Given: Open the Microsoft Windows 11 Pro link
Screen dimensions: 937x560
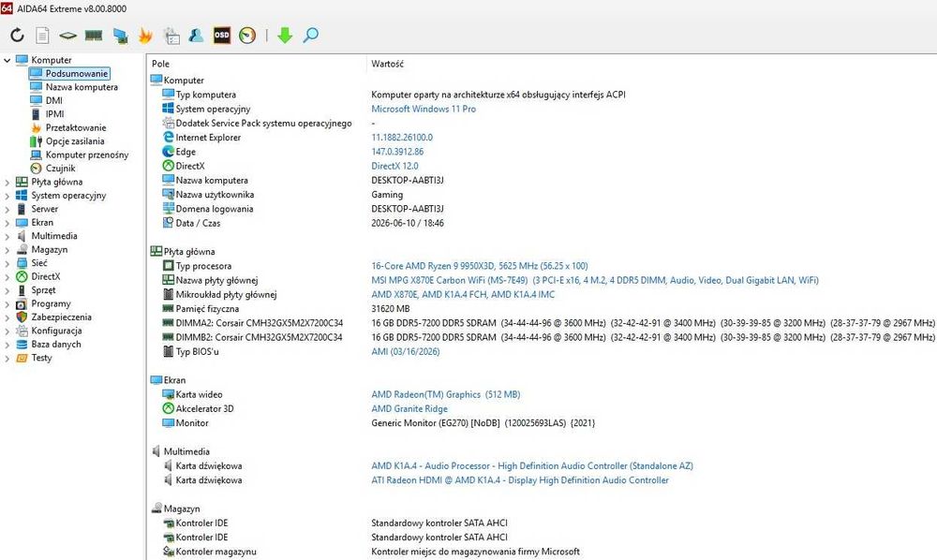Looking at the screenshot, I should click(x=424, y=109).
